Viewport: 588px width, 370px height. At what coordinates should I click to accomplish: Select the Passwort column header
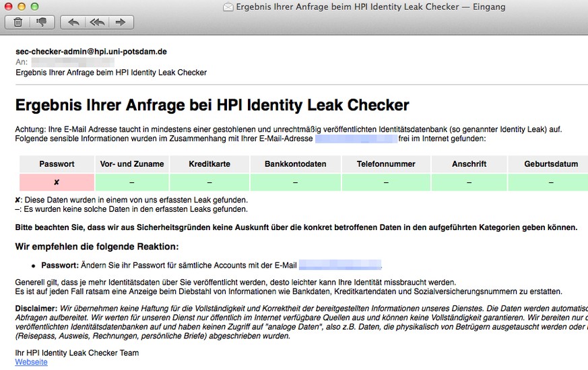coord(57,164)
